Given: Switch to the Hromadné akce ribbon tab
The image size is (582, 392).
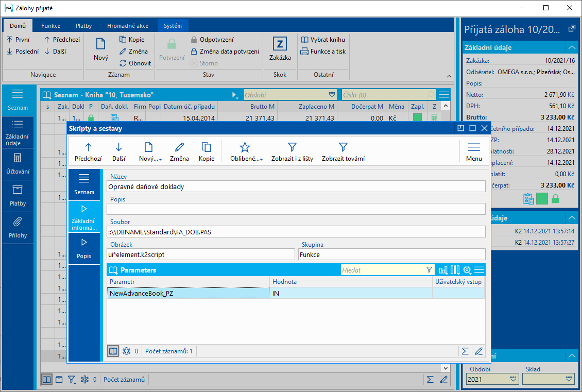Looking at the screenshot, I should (128, 26).
